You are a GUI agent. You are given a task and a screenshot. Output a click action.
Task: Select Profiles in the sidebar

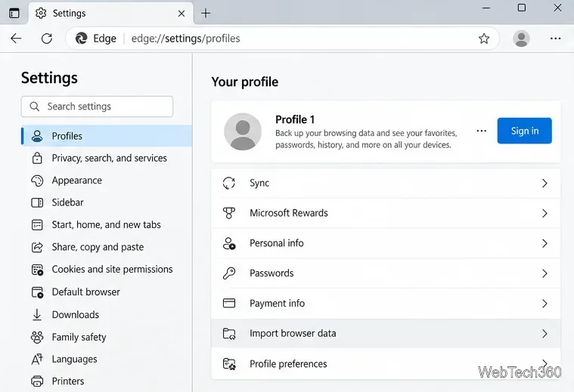pyautogui.click(x=107, y=136)
